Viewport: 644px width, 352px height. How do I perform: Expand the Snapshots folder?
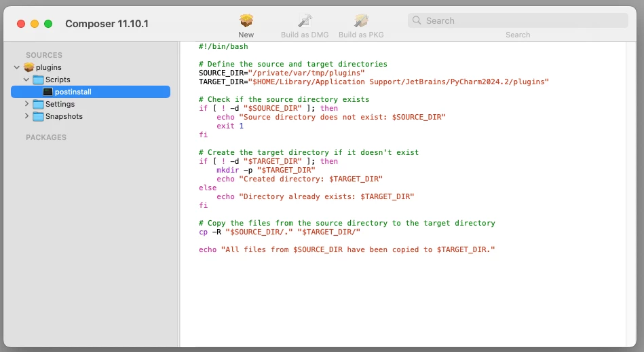tap(26, 116)
